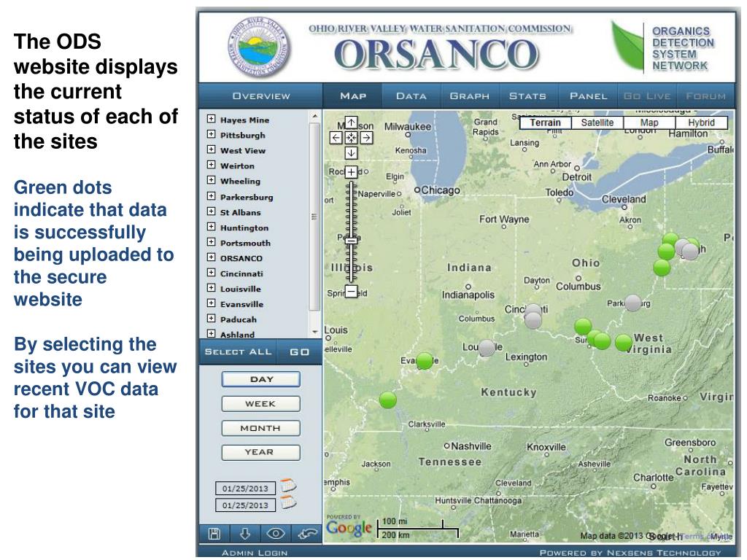The width and height of the screenshot is (747, 560).
Task: Expand the Paducah list entry
Action: [x=211, y=318]
